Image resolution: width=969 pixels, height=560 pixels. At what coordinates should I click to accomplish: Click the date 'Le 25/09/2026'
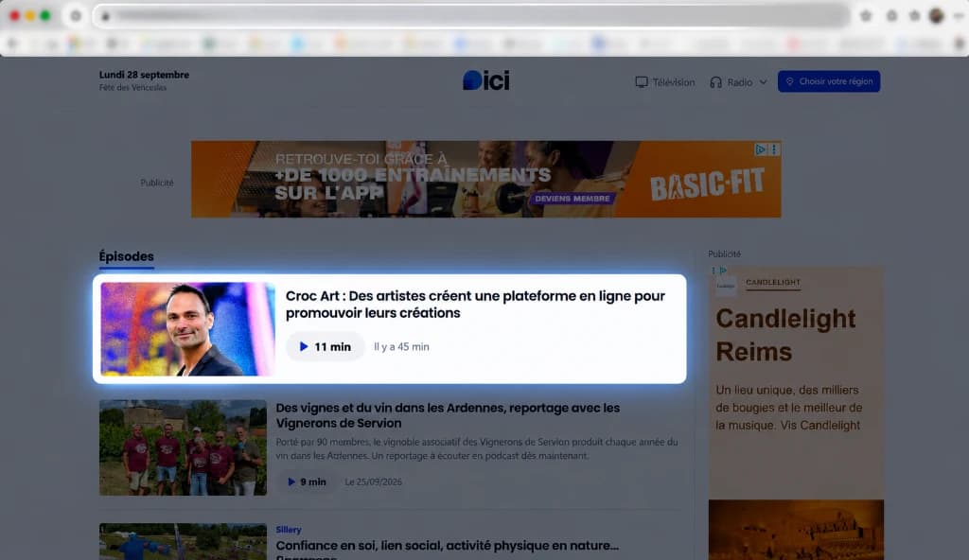(373, 482)
